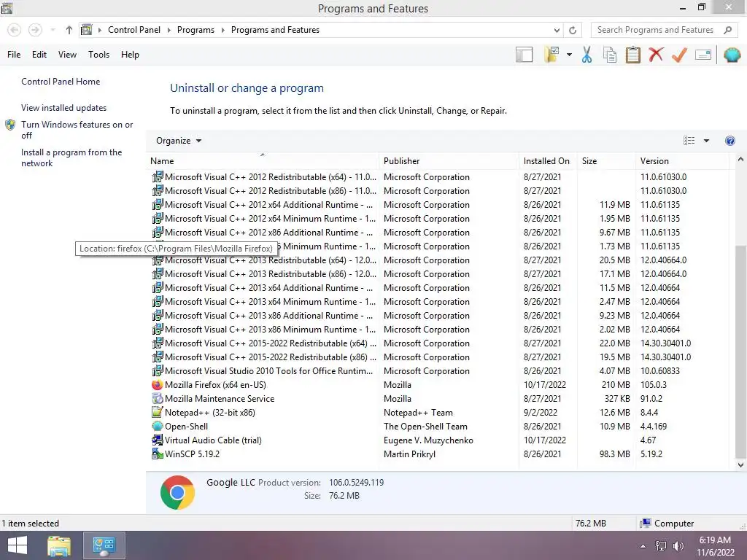The width and height of the screenshot is (747, 560).
Task: Click the Mozilla Firefox icon in list
Action: pyautogui.click(x=158, y=385)
